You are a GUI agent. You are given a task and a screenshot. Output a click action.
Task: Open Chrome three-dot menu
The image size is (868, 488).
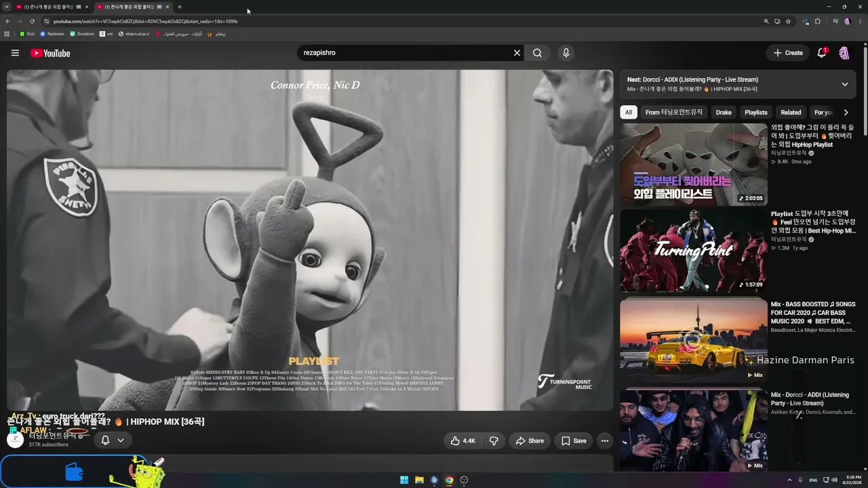click(x=859, y=21)
